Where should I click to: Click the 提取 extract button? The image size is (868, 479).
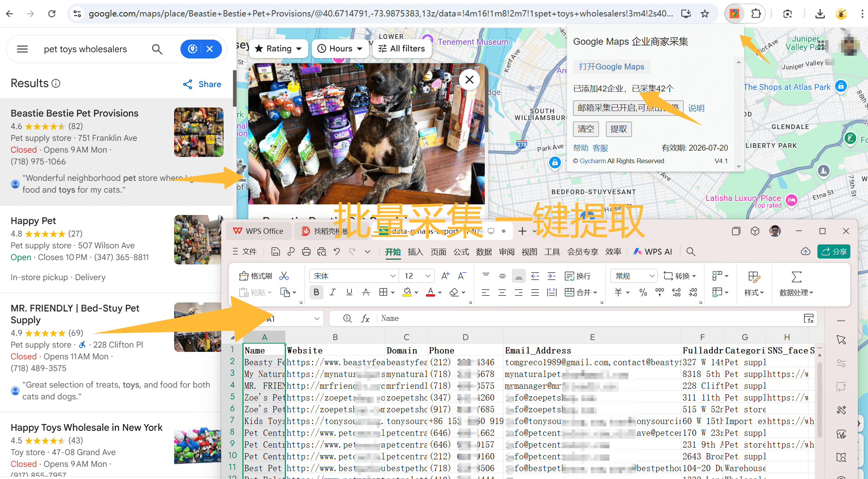coord(619,129)
